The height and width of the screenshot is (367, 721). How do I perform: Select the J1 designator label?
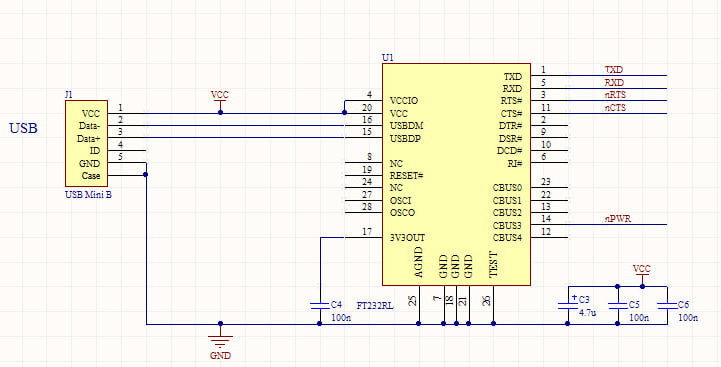(x=69, y=95)
